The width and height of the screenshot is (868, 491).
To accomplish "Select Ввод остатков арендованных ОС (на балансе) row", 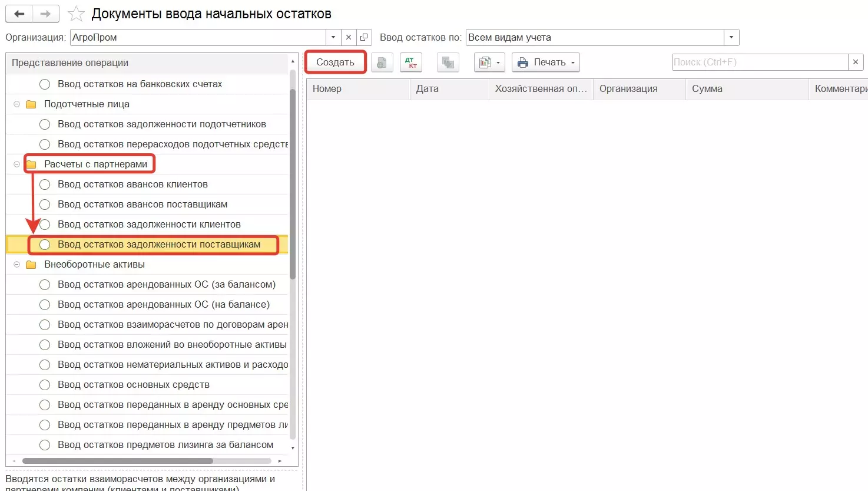I will 147,305.
